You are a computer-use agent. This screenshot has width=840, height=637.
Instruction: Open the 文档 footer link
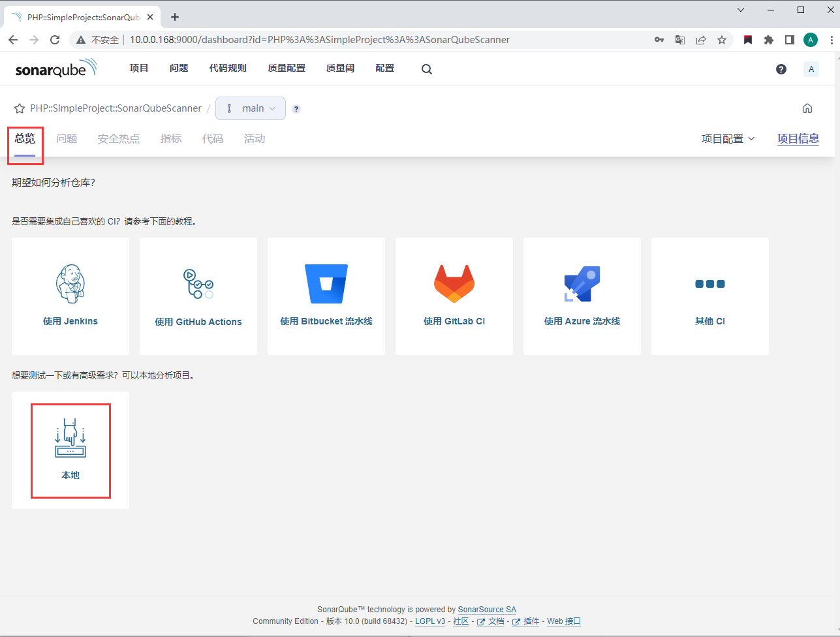pyautogui.click(x=491, y=621)
